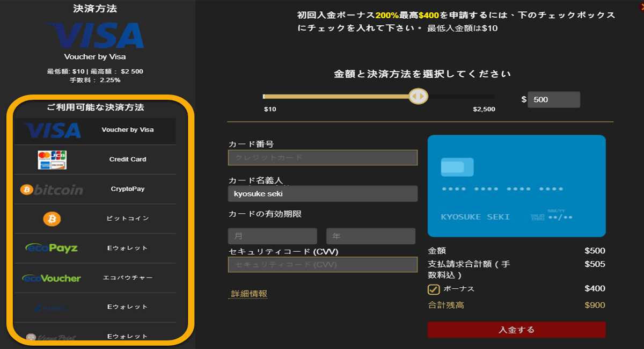The width and height of the screenshot is (644, 349).
Task: Click the $900 合計残高 value
Action: coord(595,306)
